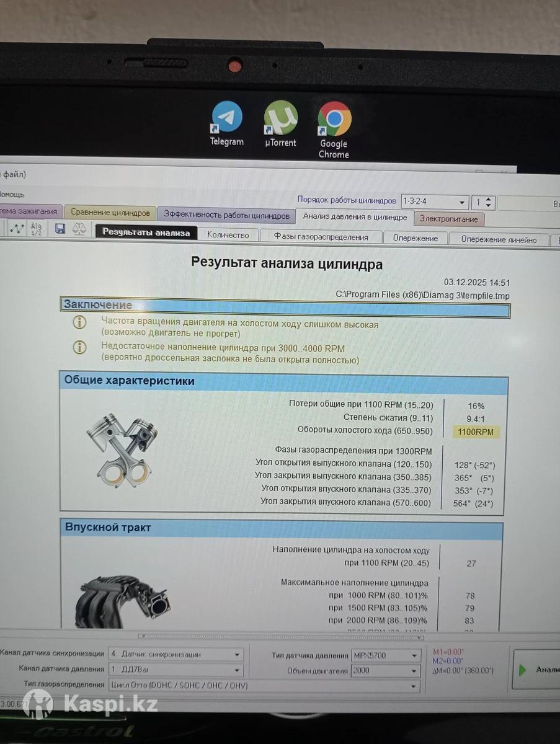This screenshot has width=560, height=744.
Task: Click the scatter points graph toolbar icon
Action: [x=17, y=229]
